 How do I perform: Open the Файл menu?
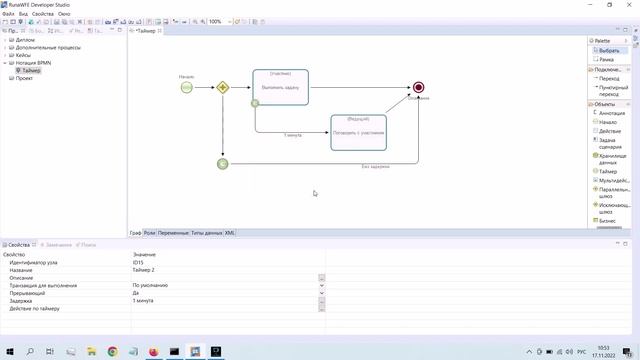pos(8,14)
